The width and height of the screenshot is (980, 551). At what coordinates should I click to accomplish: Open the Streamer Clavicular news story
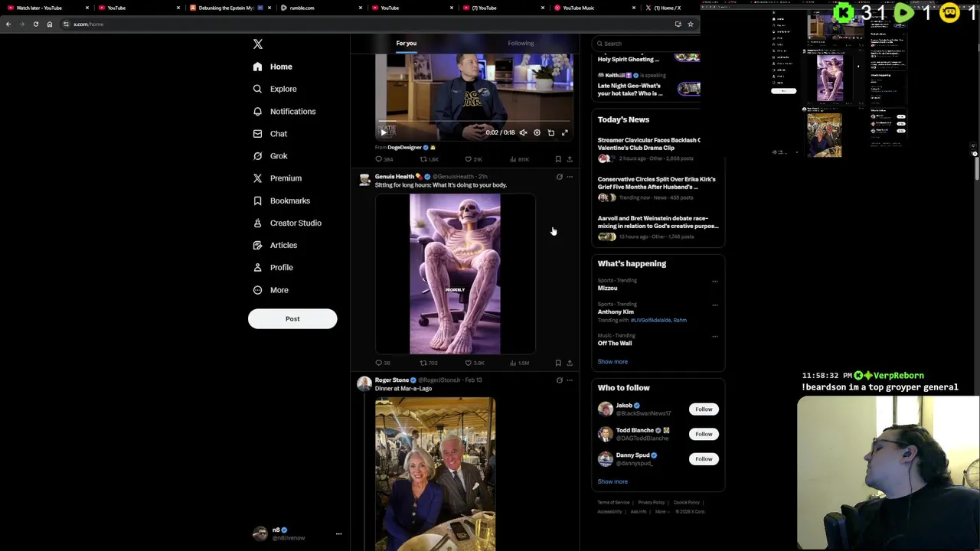tap(649, 148)
